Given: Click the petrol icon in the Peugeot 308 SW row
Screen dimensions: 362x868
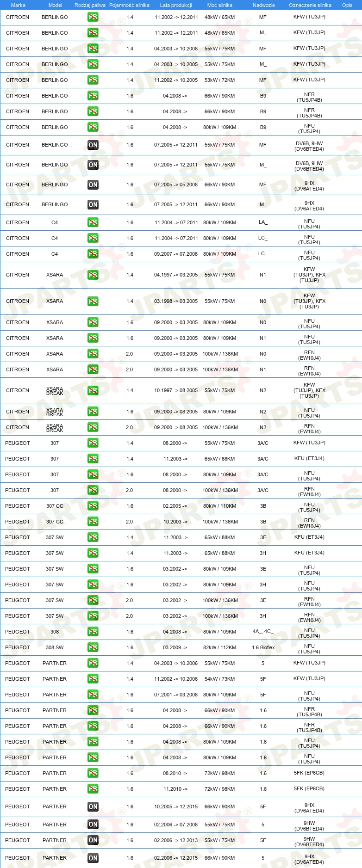Looking at the screenshot, I should tap(93, 647).
